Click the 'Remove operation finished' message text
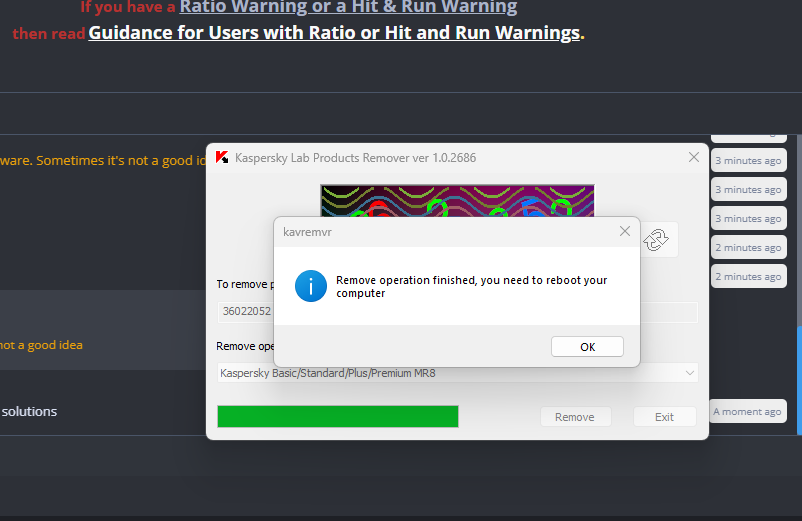 click(471, 286)
